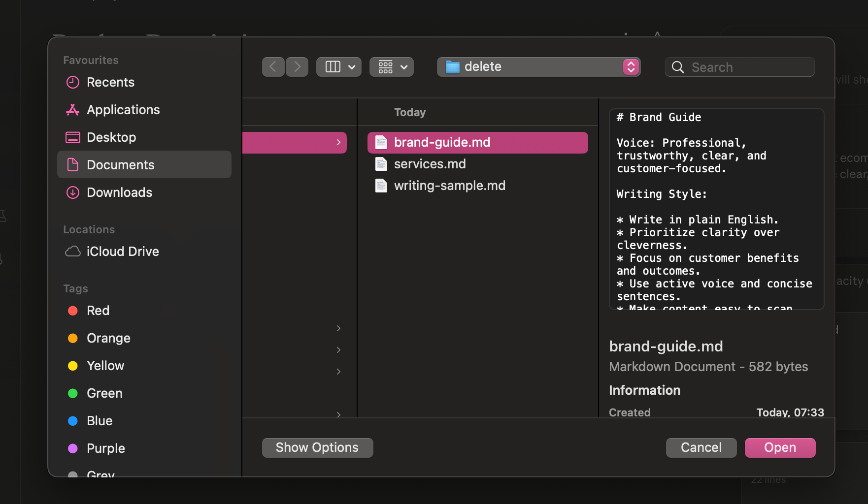The image size is (868, 504).
Task: Click the Blue tag dot
Action: [x=73, y=421]
